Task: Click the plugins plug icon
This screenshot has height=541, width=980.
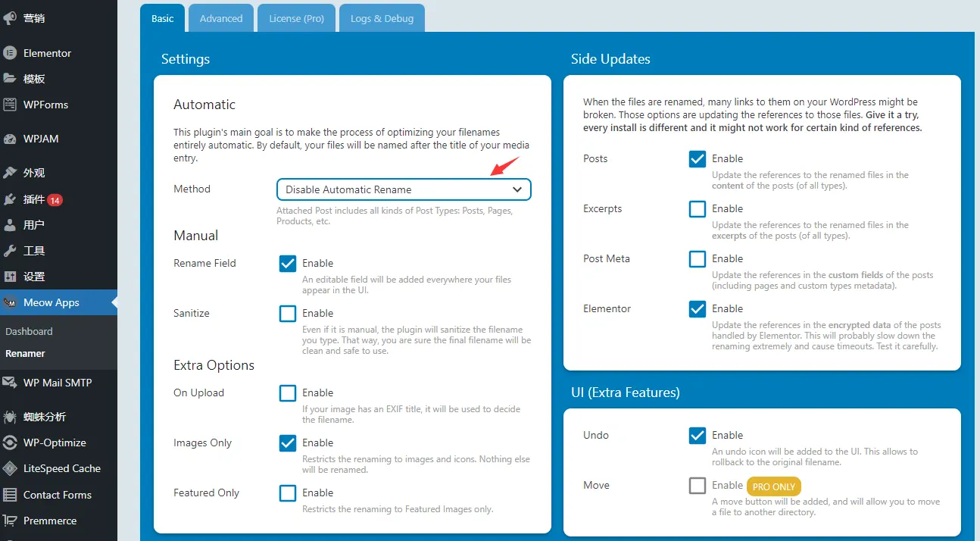Action: click(x=10, y=200)
